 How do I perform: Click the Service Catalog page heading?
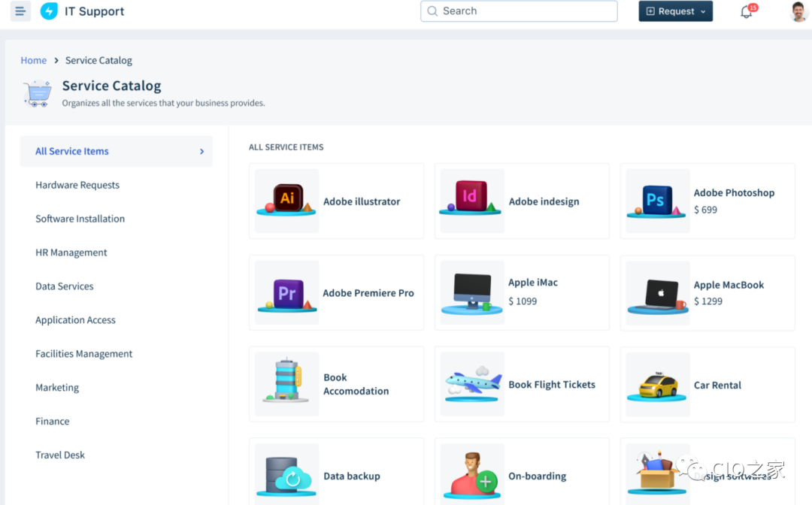pyautogui.click(x=111, y=86)
